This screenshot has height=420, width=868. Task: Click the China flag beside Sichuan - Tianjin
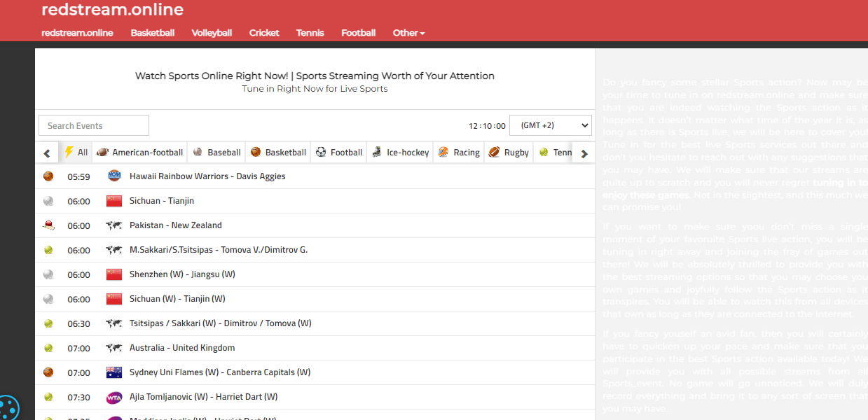[x=114, y=201]
